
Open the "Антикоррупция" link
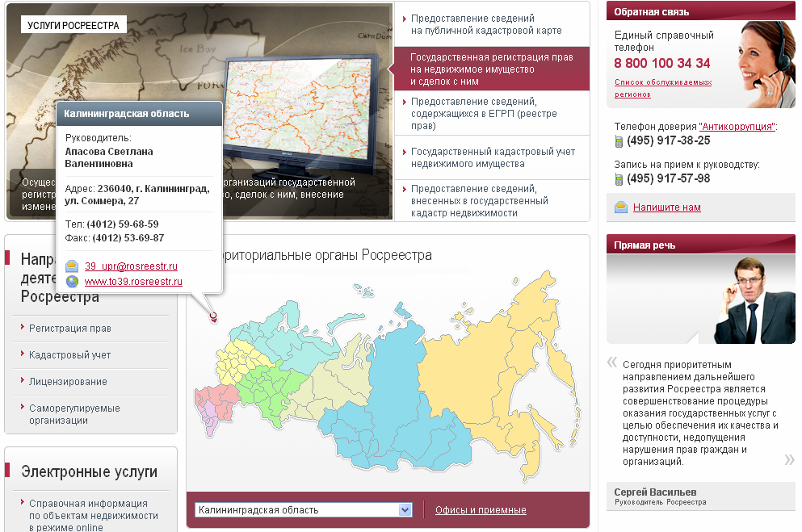click(737, 126)
